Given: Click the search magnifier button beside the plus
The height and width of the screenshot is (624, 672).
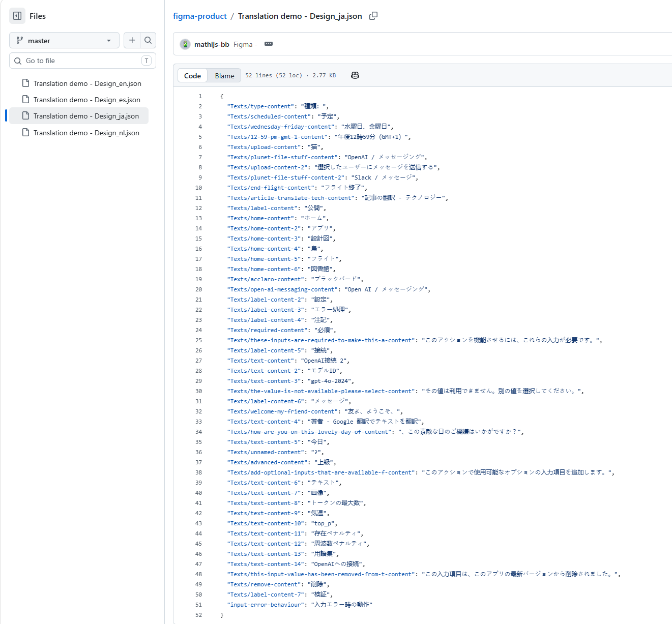Looking at the screenshot, I should tap(148, 40).
